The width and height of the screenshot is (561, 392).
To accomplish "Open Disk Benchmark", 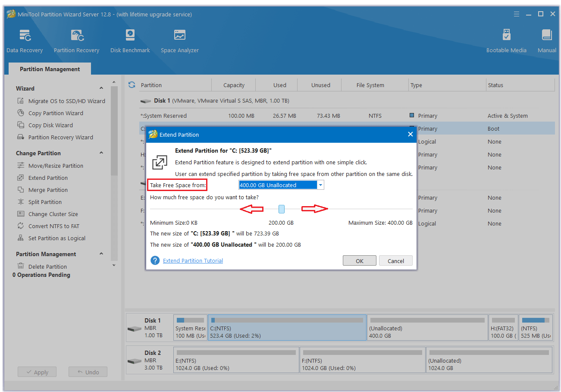I will 130,41.
